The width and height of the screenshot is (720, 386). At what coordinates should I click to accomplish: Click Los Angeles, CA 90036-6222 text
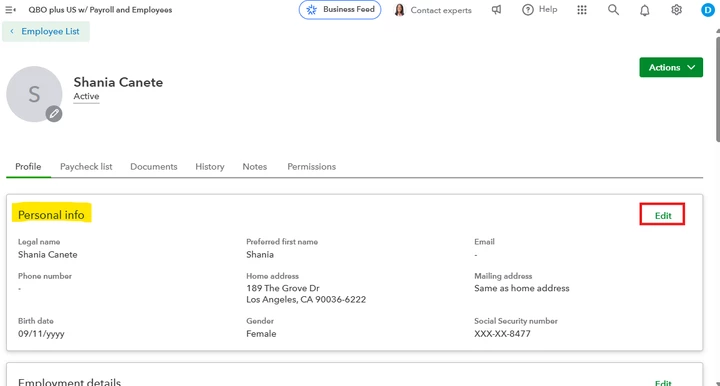306,299
